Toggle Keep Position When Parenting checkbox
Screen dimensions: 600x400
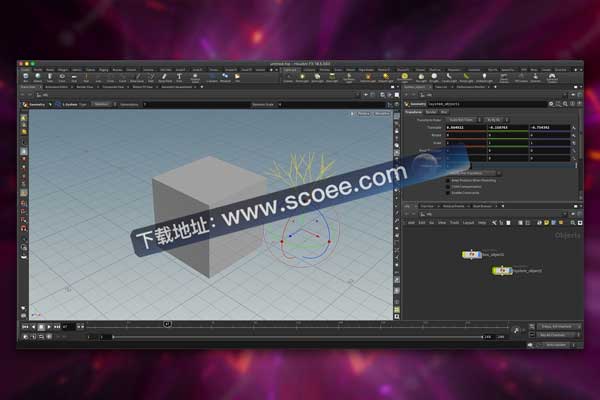(x=448, y=179)
